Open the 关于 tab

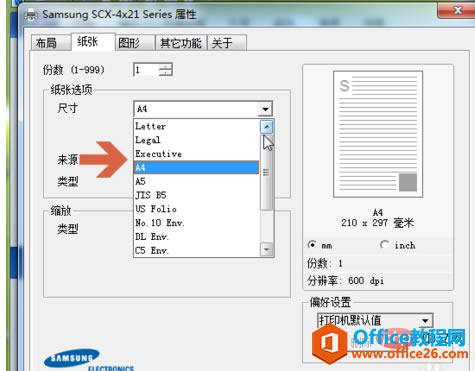tap(227, 43)
